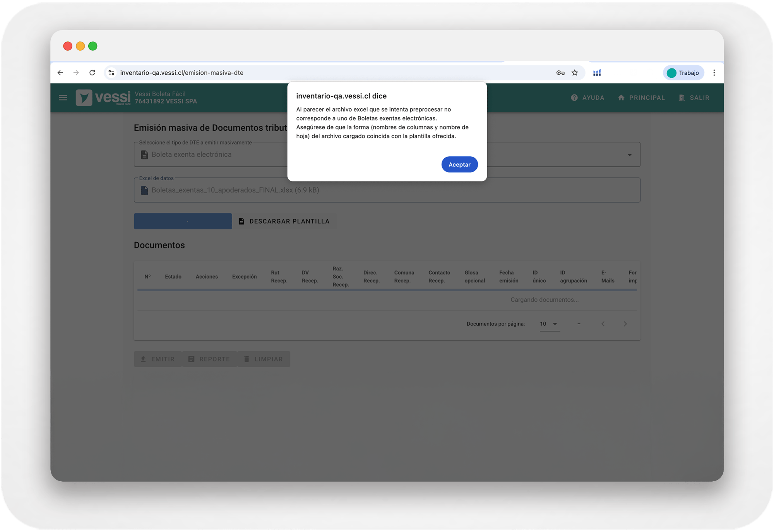
Task: Click the Vessi logo
Action: [x=103, y=98]
